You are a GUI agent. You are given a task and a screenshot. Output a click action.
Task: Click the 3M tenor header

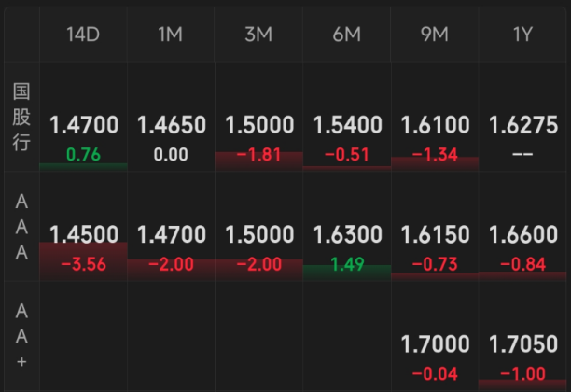[x=258, y=35]
